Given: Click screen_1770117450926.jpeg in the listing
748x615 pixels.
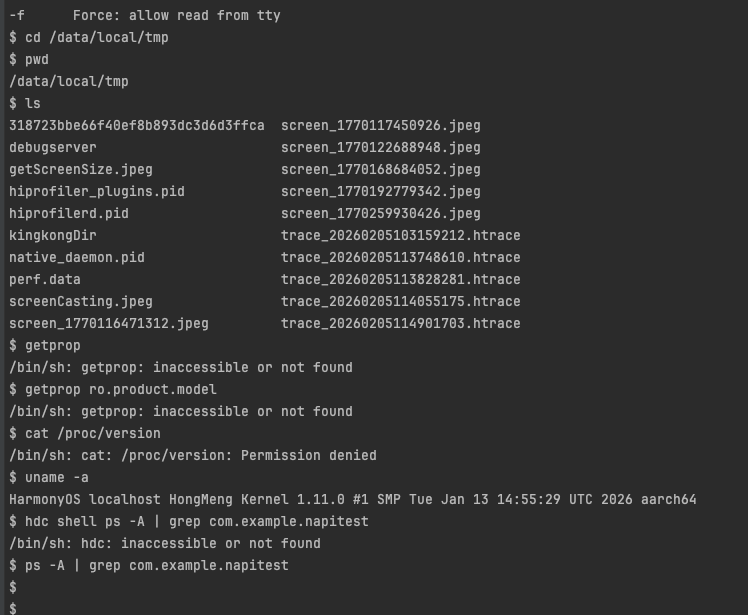Looking at the screenshot, I should (x=381, y=125).
